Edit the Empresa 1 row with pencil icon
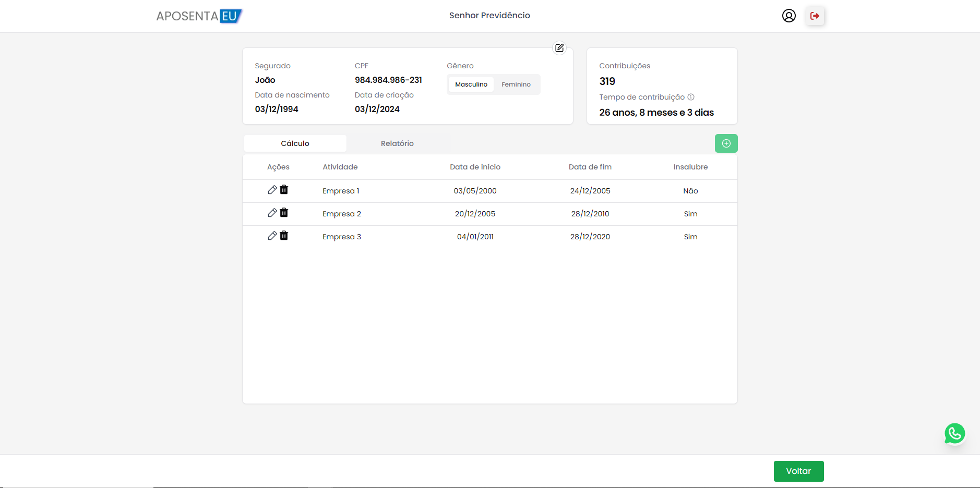Screen dimensions: 980x488 [272, 190]
